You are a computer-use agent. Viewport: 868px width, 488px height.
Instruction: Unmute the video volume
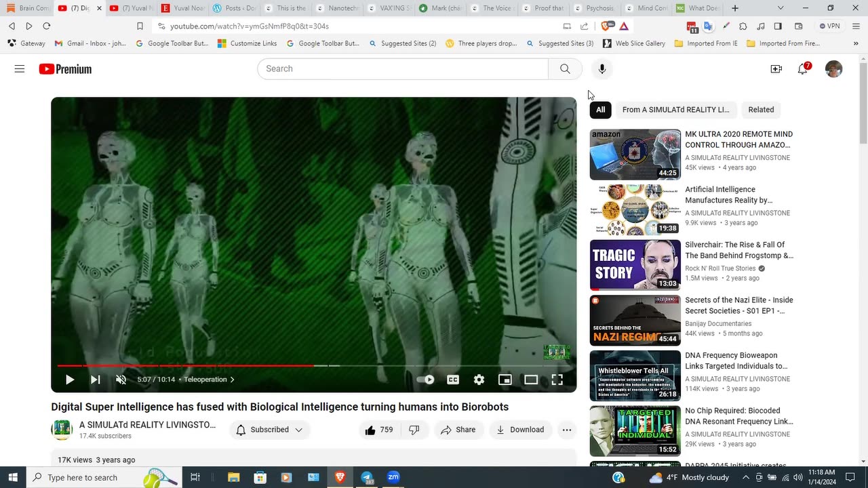[x=121, y=380]
